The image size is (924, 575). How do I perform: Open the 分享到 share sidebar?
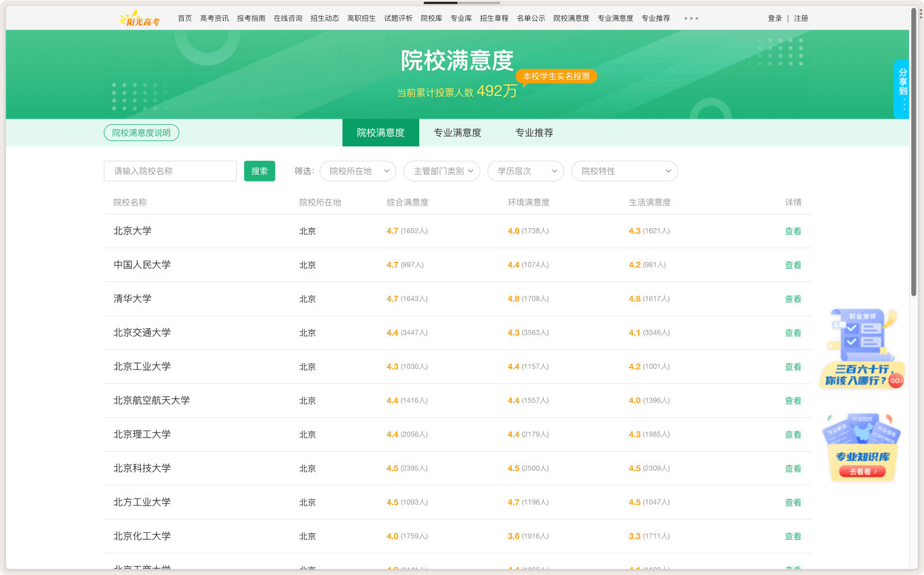pos(901,87)
